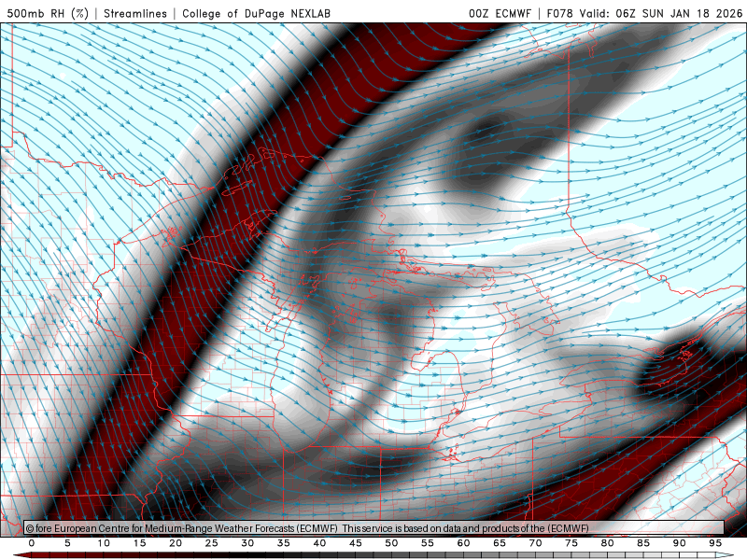Select the "Streamlines" label in the header
Viewport: 747px width, 560px height.
135,13
